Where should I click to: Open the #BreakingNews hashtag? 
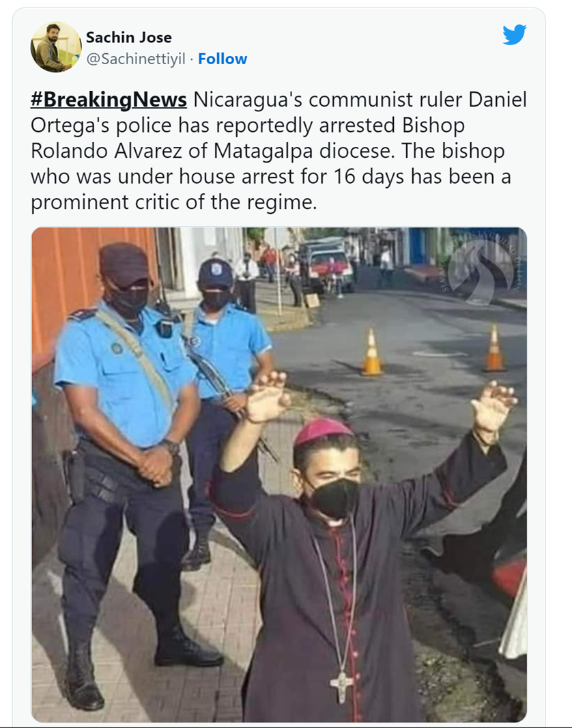coord(109,100)
